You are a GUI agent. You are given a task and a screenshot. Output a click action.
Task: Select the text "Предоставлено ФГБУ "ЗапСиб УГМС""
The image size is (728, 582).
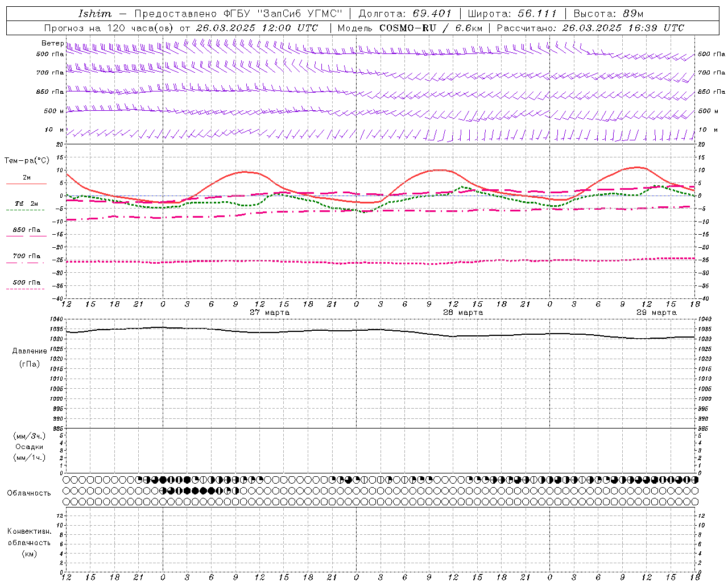[238, 14]
